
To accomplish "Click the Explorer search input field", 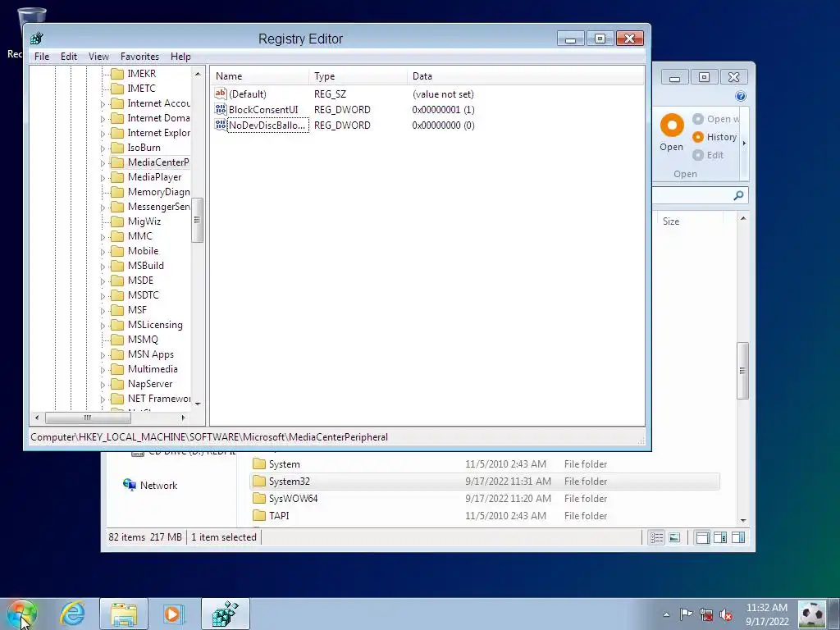I will [692, 195].
